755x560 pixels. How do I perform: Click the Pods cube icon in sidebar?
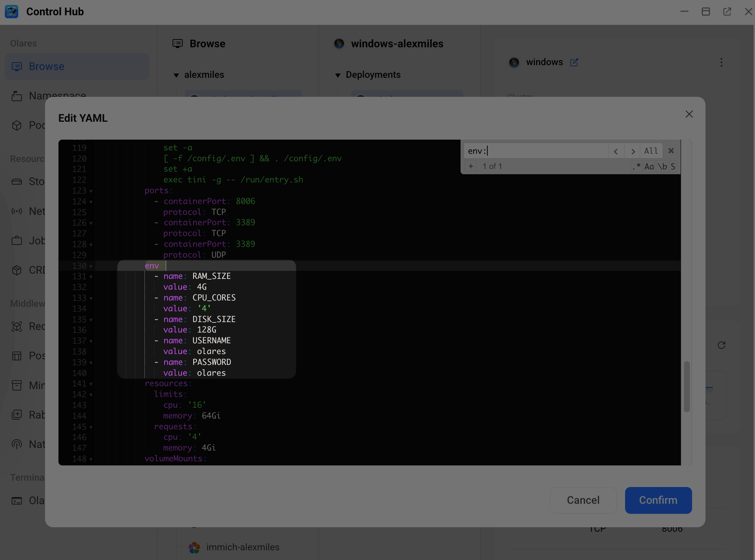(17, 125)
